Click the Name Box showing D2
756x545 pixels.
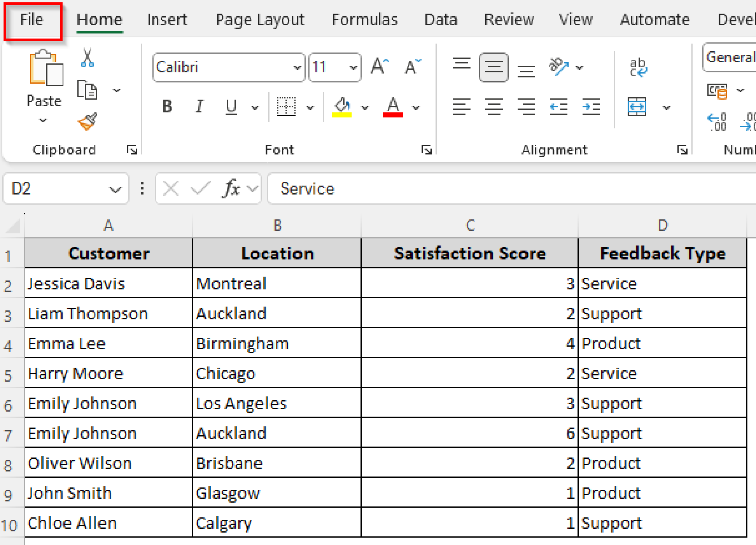click(54, 188)
